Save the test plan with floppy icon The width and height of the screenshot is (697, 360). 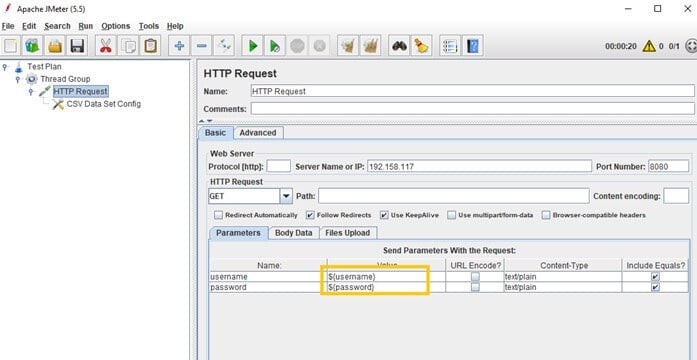click(x=77, y=46)
